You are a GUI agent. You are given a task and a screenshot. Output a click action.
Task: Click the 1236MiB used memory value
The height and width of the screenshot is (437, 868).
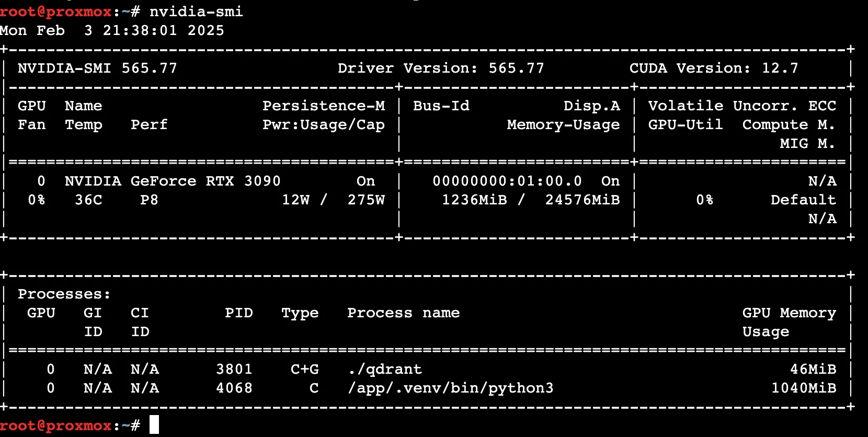tap(474, 200)
